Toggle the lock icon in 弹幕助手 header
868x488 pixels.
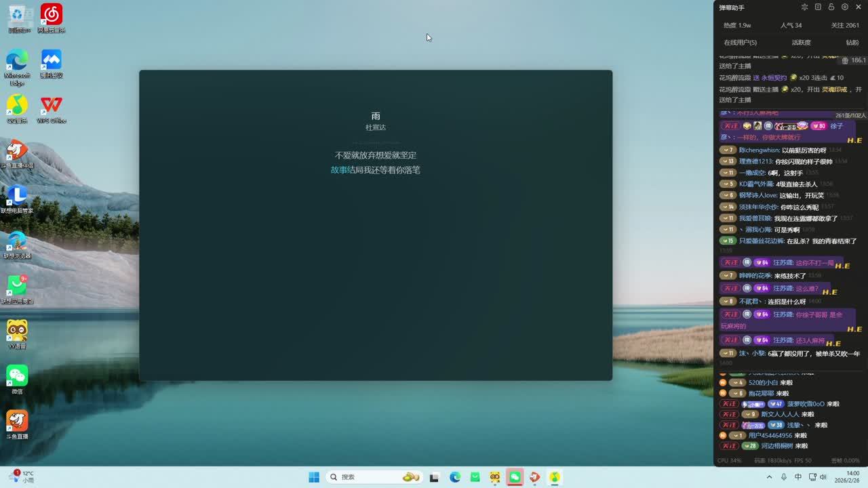click(x=831, y=7)
